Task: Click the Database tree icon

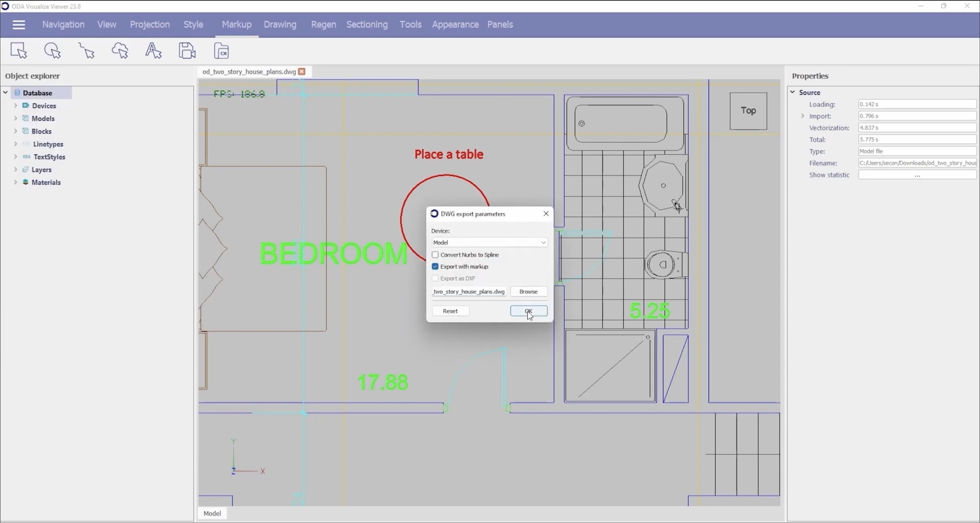Action: click(x=17, y=93)
